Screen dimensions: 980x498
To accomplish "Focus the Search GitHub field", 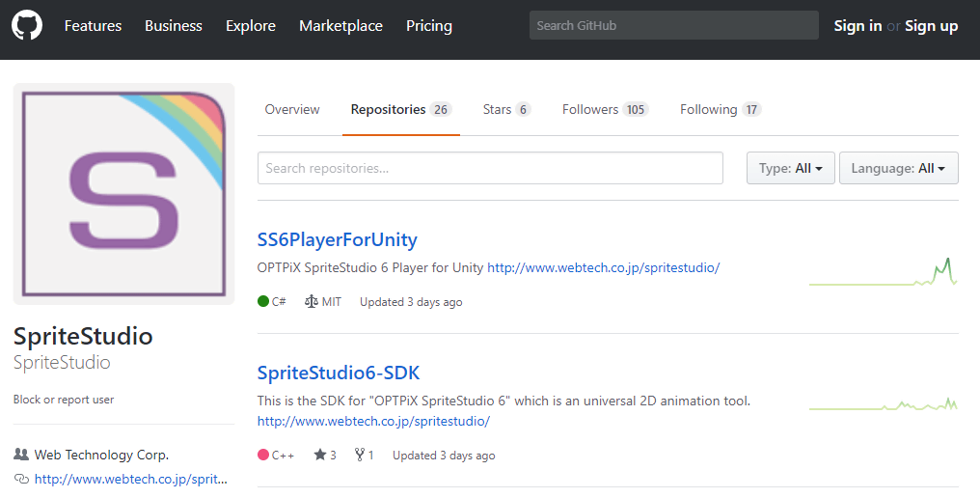I will 673,26.
